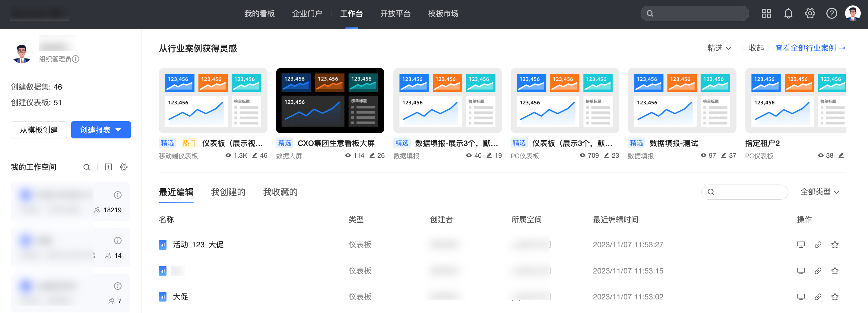
Task: Add a new workspace plus icon
Action: 108,167
